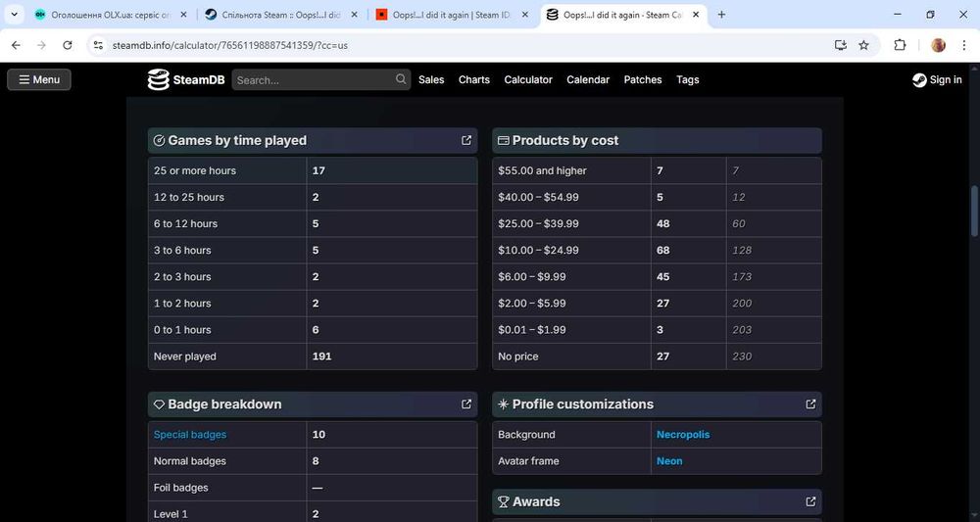Open the SteamDB logo home link
The image size is (980, 522).
click(185, 80)
